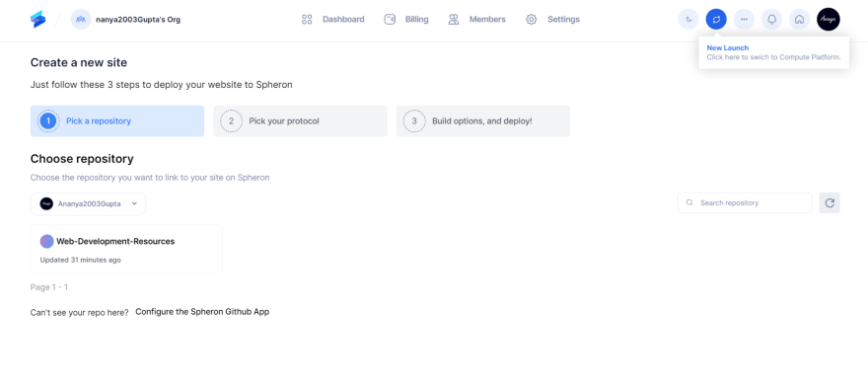Viewport: 868px width, 389px height.
Task: Open user profile avatar
Action: click(829, 20)
